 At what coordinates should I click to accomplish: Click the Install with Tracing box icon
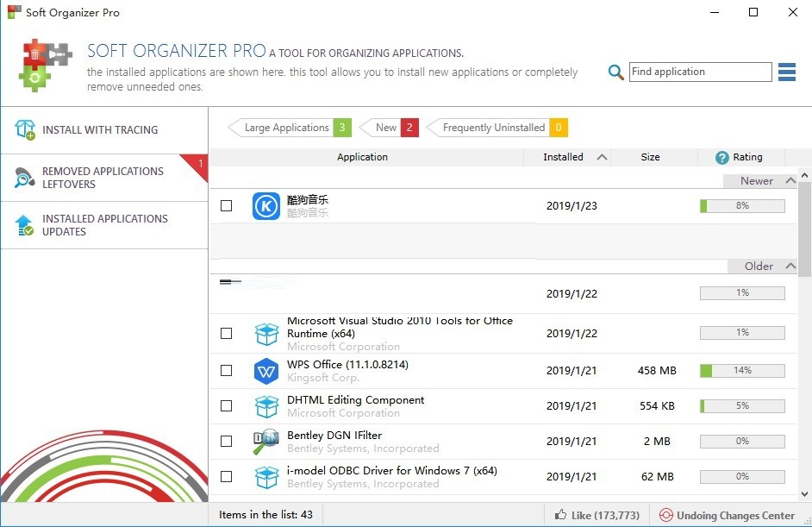click(x=25, y=129)
